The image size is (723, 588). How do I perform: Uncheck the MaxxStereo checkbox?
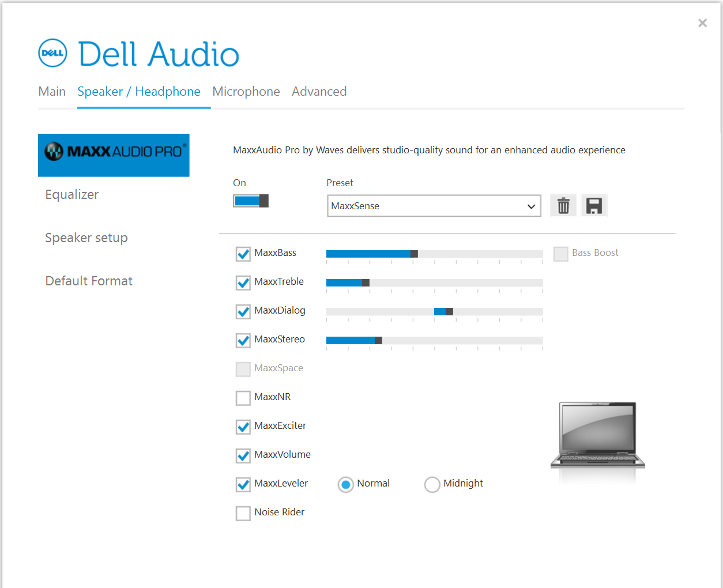coord(243,340)
